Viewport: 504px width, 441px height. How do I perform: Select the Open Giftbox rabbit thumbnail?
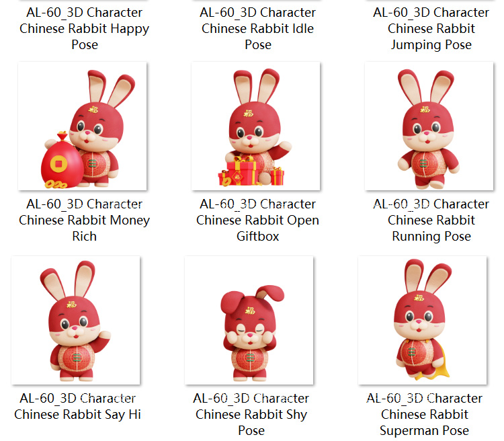[x=256, y=126]
